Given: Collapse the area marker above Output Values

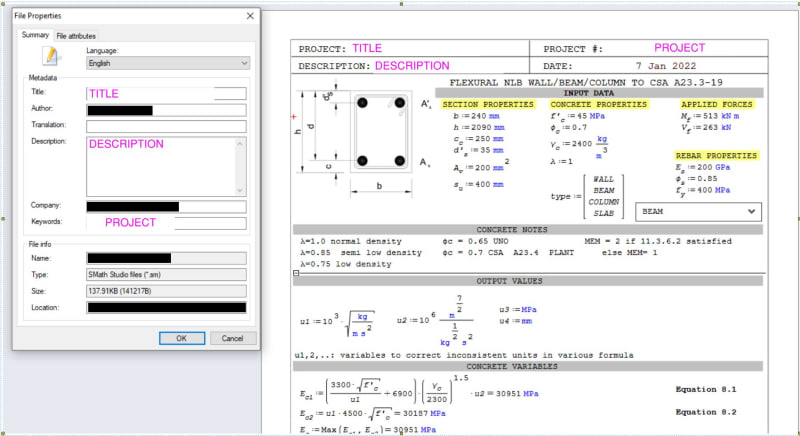Looking at the screenshot, I should coord(296,273).
